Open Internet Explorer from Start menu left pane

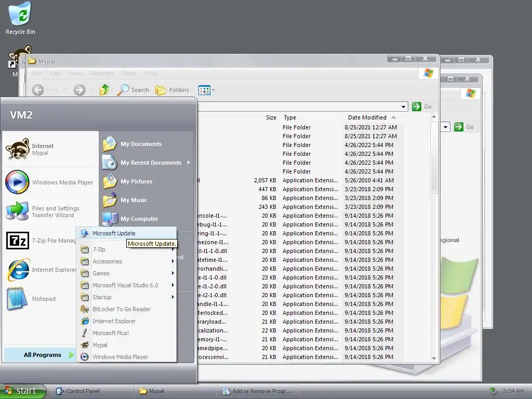pyautogui.click(x=41, y=270)
